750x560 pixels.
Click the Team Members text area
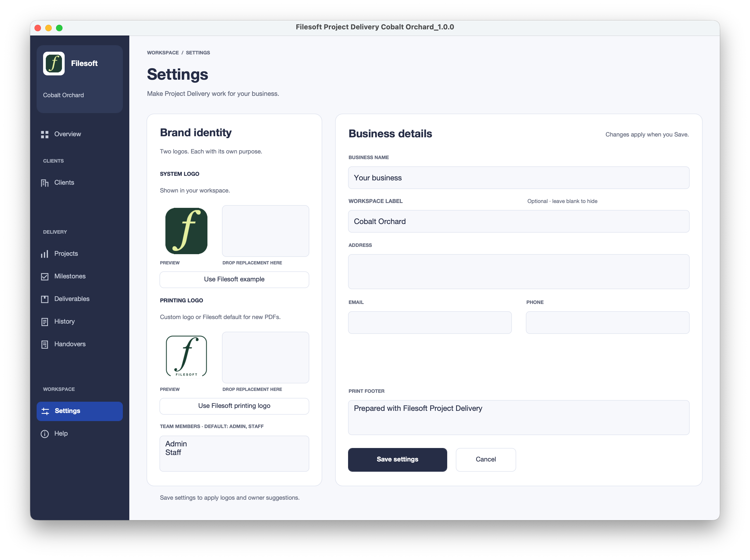coord(234,454)
